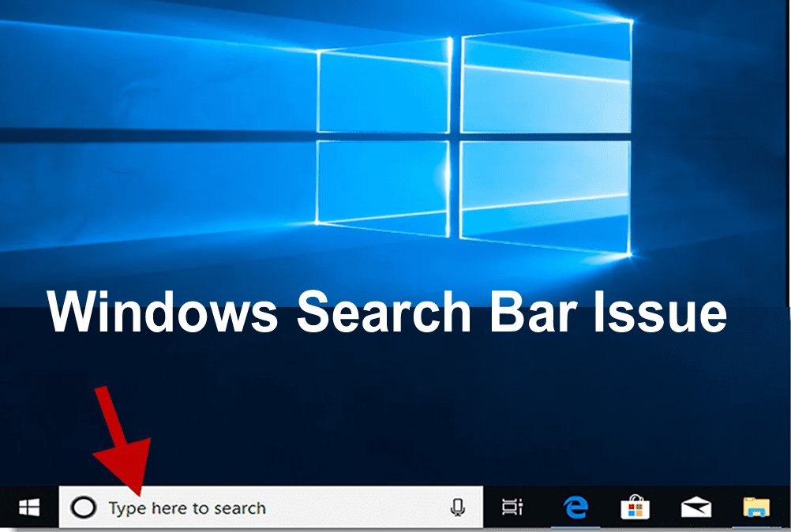The width and height of the screenshot is (791, 532).
Task: Launch File Explorer from the taskbar
Action: (756, 508)
